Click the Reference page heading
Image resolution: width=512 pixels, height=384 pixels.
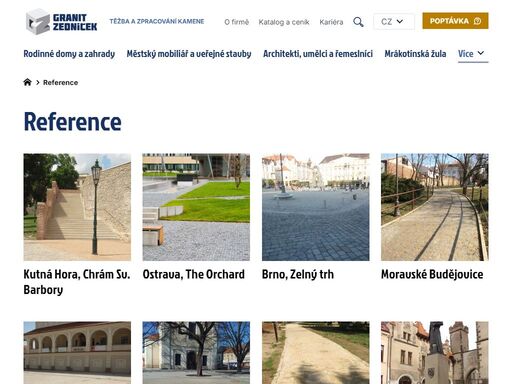[x=72, y=122]
